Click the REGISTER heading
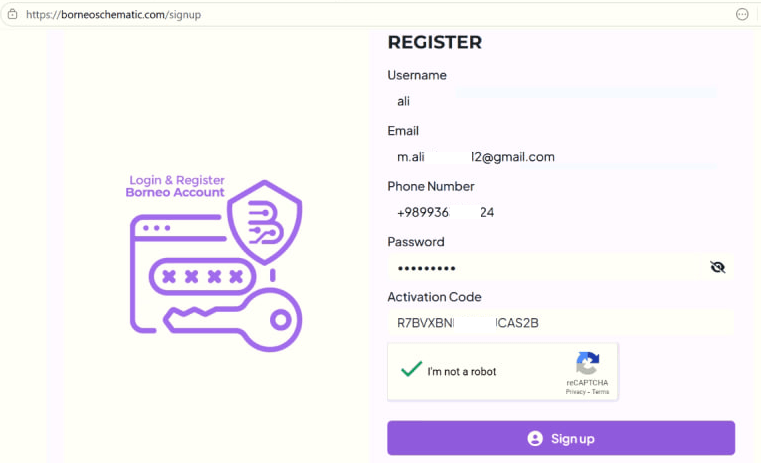The width and height of the screenshot is (761, 463). tap(434, 42)
